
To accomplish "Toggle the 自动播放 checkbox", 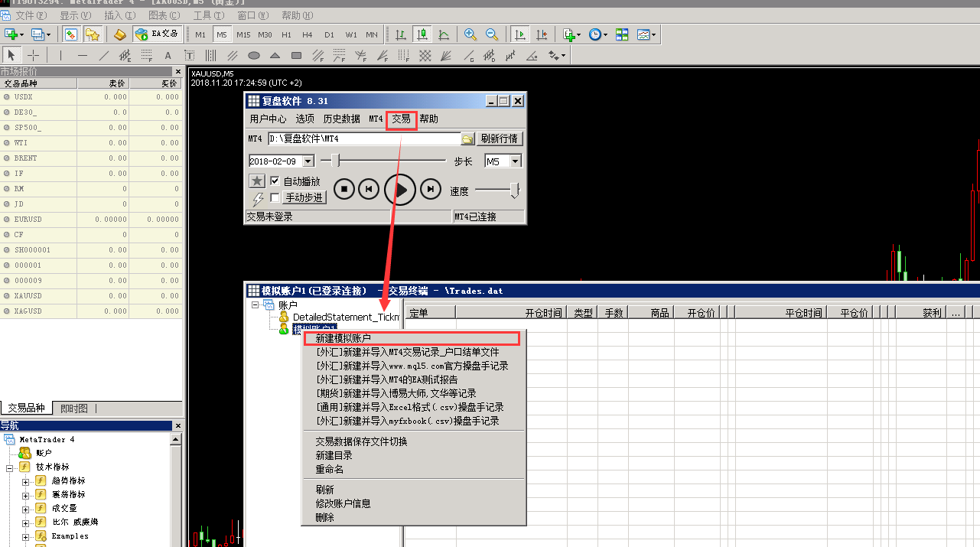I will coord(275,181).
